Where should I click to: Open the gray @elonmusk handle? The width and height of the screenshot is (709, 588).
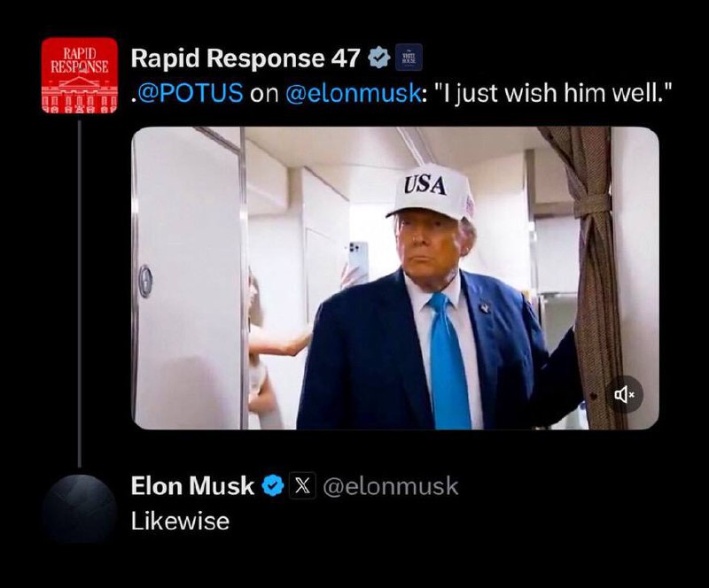coord(391,486)
